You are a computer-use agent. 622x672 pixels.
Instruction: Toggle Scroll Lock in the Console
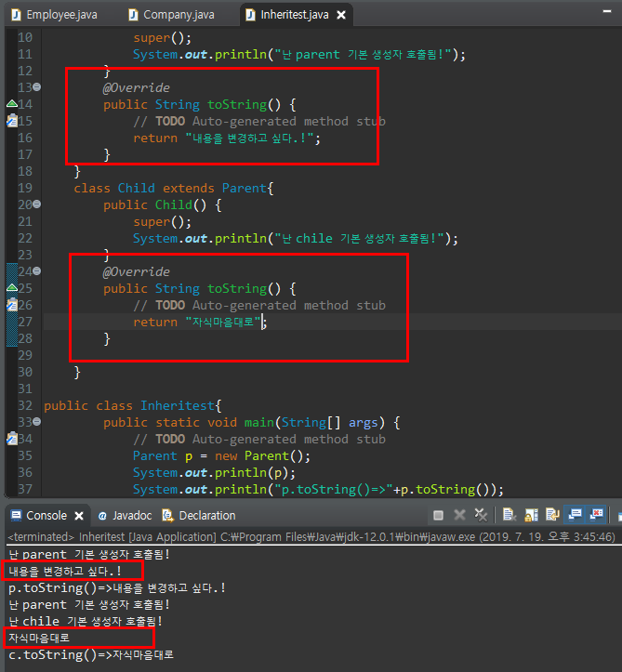pyautogui.click(x=531, y=515)
